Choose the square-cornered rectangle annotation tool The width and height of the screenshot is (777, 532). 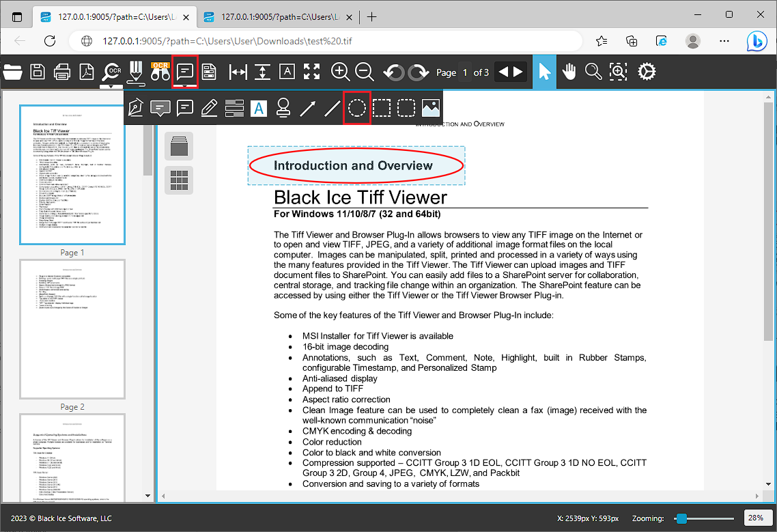point(382,108)
